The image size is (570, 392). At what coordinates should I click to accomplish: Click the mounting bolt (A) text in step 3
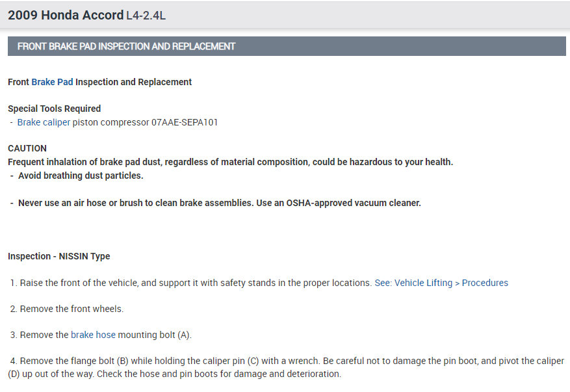[x=155, y=335]
